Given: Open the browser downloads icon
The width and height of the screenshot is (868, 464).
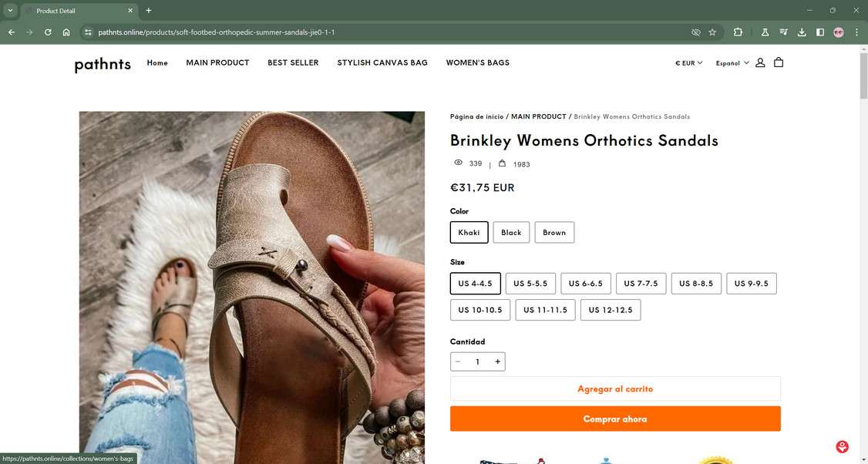Looking at the screenshot, I should pos(802,32).
